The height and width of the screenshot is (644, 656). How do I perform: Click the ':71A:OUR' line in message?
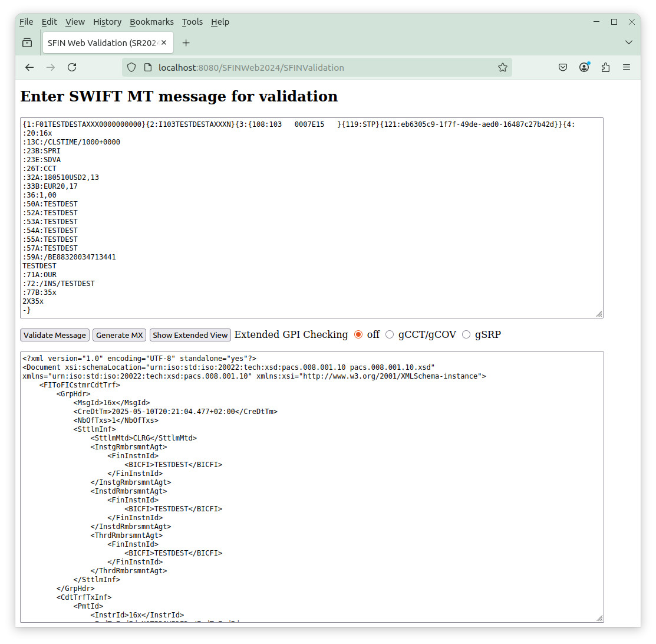pos(39,275)
